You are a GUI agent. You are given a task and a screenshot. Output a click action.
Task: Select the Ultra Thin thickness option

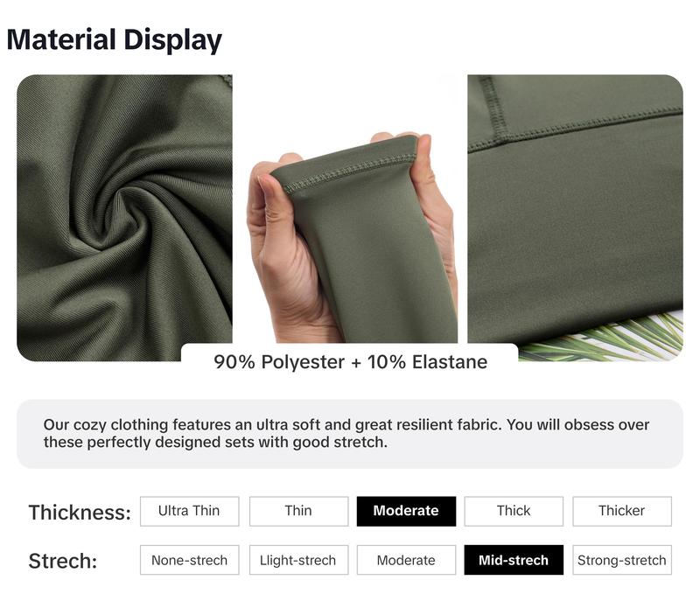pos(189,511)
